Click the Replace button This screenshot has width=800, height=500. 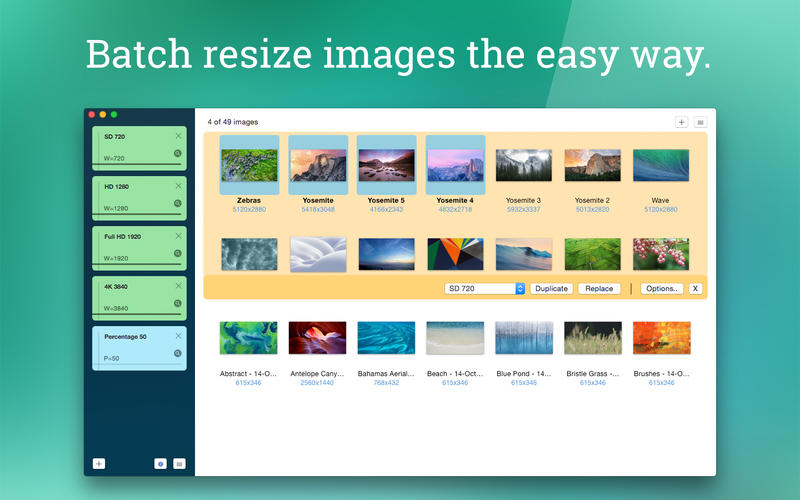pyautogui.click(x=599, y=288)
